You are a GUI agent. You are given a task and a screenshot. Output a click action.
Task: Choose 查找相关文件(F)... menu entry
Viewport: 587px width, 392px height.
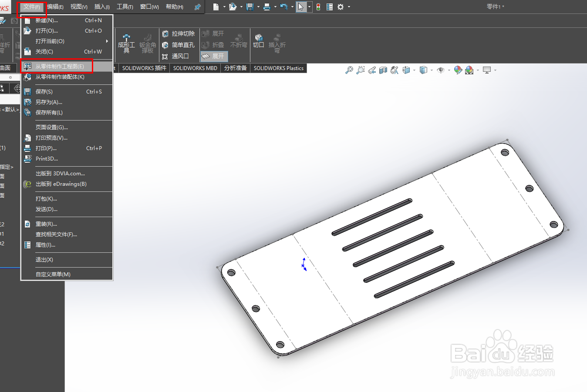click(x=67, y=235)
